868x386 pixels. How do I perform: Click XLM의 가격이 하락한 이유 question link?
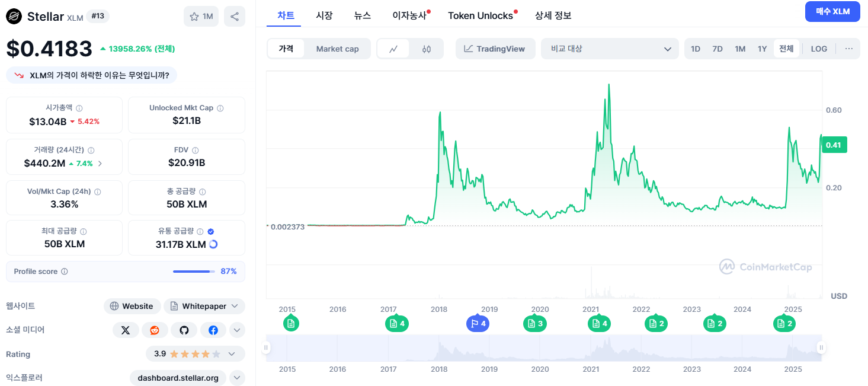92,75
